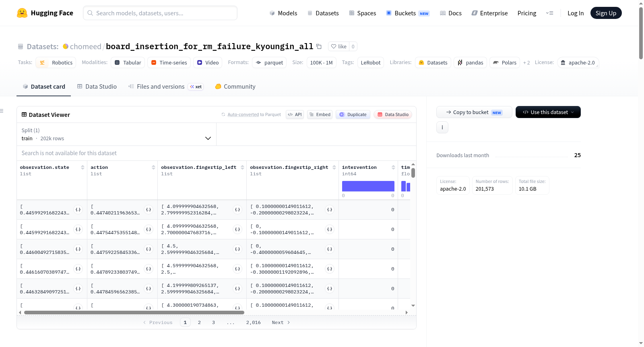Switch to the Dataset card tab
Image resolution: width=644 pixels, height=347 pixels.
pos(44,87)
